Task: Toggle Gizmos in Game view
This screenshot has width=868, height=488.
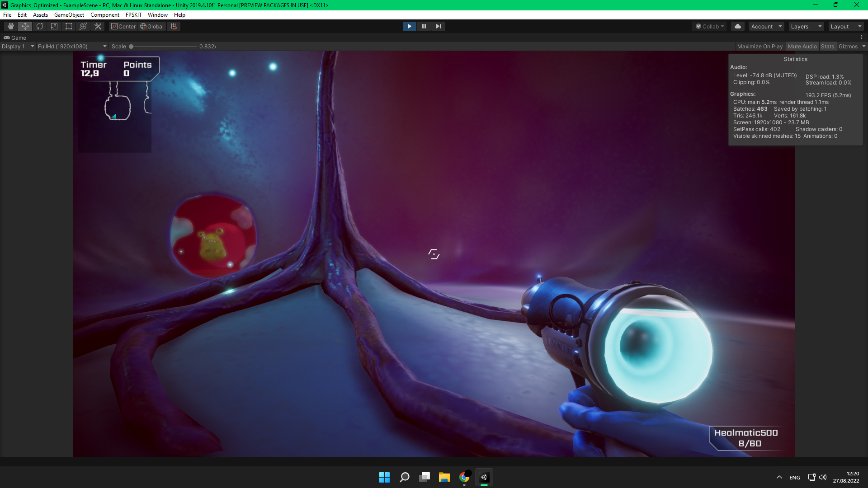Action: pyautogui.click(x=848, y=46)
